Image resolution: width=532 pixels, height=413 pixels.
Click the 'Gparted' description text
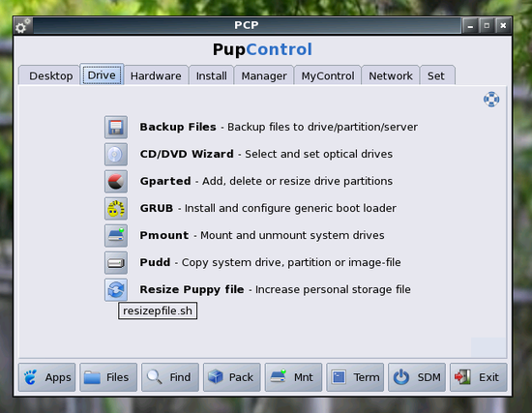coord(266,182)
